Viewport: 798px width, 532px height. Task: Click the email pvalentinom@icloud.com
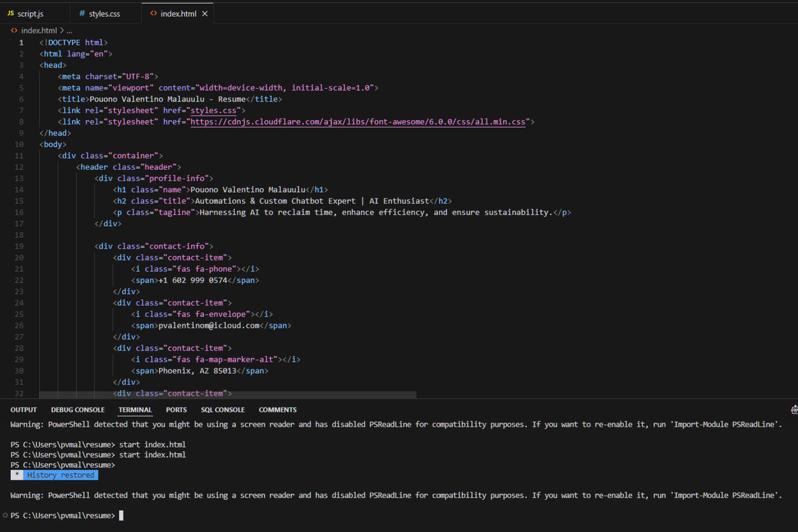coord(209,325)
